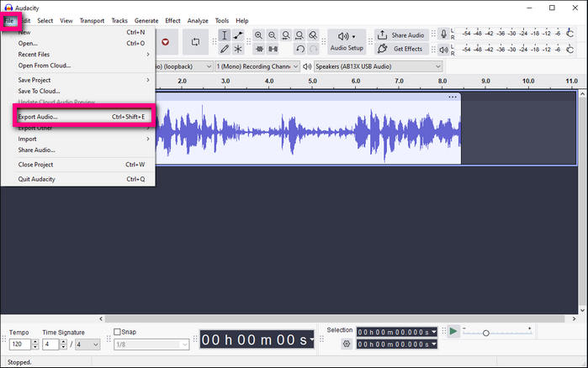Open the Tools menu

221,21
